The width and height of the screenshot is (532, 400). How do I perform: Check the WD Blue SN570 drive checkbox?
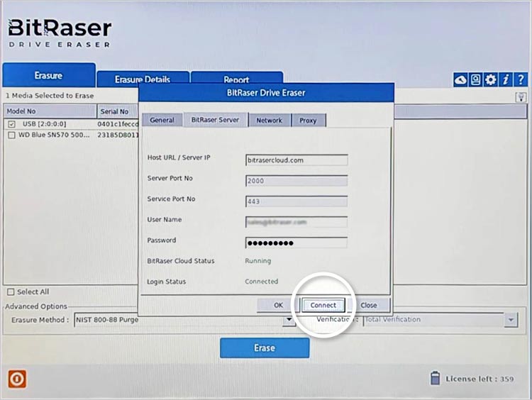[11, 135]
